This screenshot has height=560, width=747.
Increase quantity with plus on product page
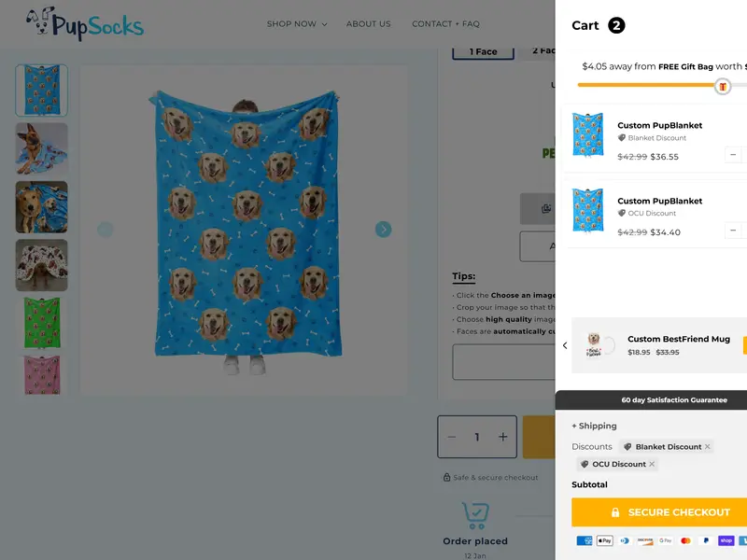click(x=502, y=437)
